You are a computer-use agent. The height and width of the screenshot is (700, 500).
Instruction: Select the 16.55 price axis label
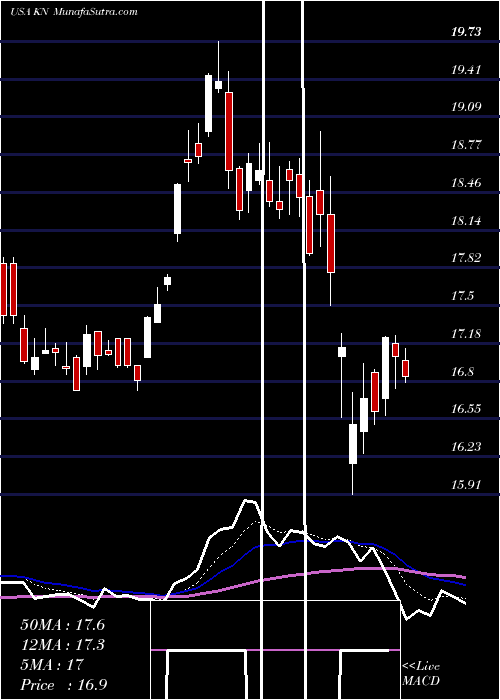click(467, 409)
